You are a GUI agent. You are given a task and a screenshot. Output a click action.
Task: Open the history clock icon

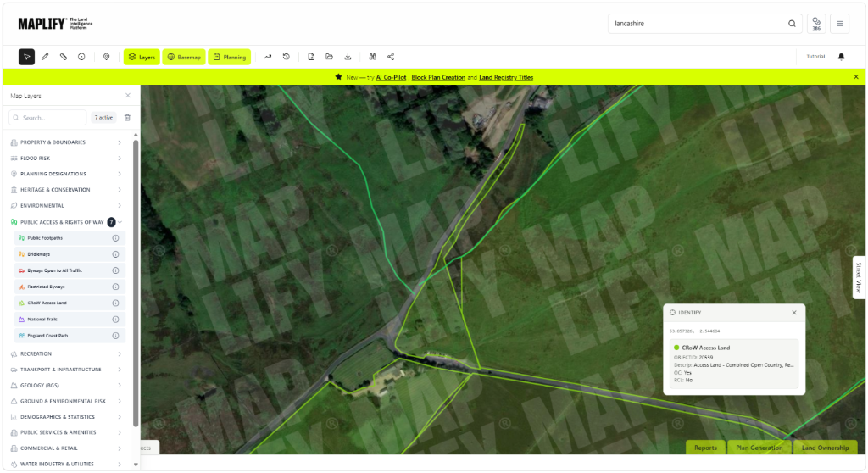click(x=287, y=57)
